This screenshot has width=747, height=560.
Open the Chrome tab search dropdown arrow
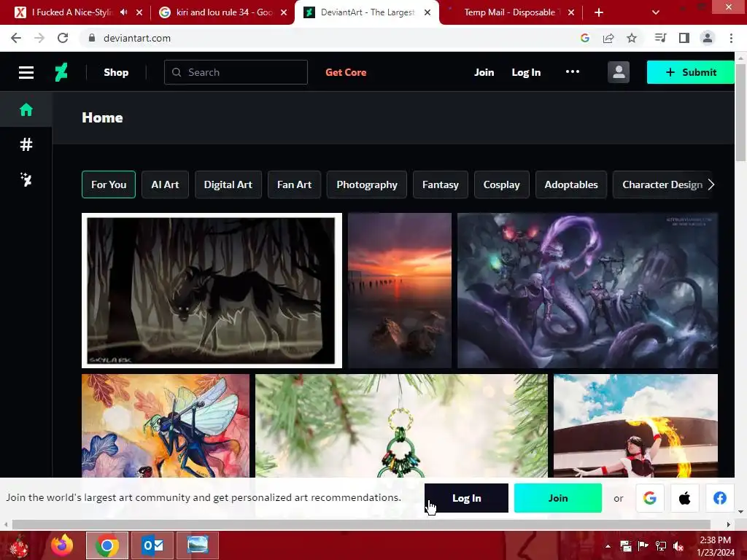[656, 12]
